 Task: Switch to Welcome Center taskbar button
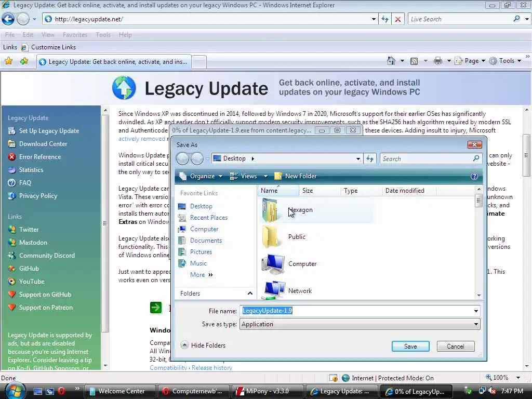click(x=119, y=391)
